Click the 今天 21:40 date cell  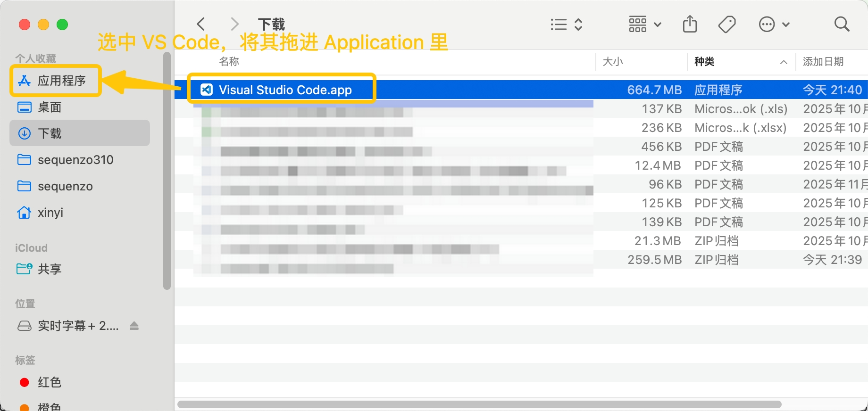point(832,90)
